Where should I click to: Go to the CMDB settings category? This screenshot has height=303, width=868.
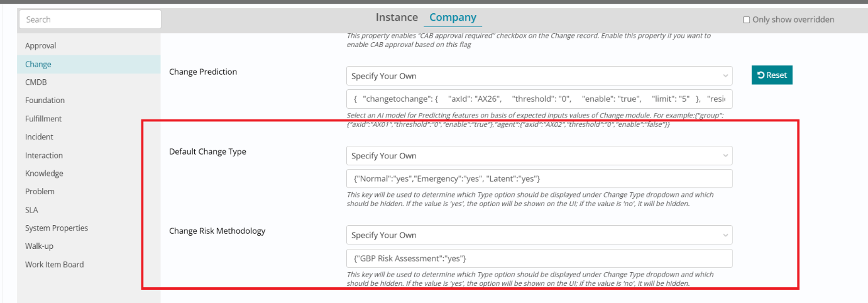(36, 82)
